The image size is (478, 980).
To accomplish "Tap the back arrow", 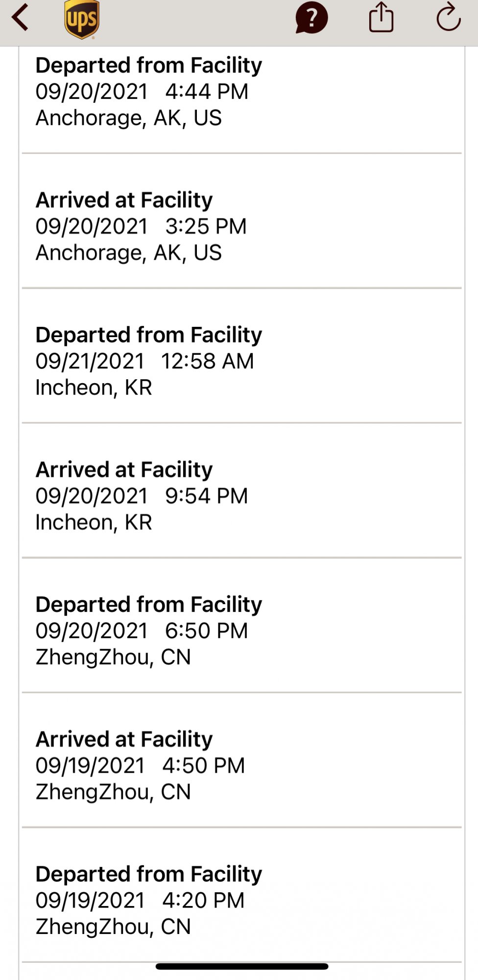I will (x=21, y=19).
